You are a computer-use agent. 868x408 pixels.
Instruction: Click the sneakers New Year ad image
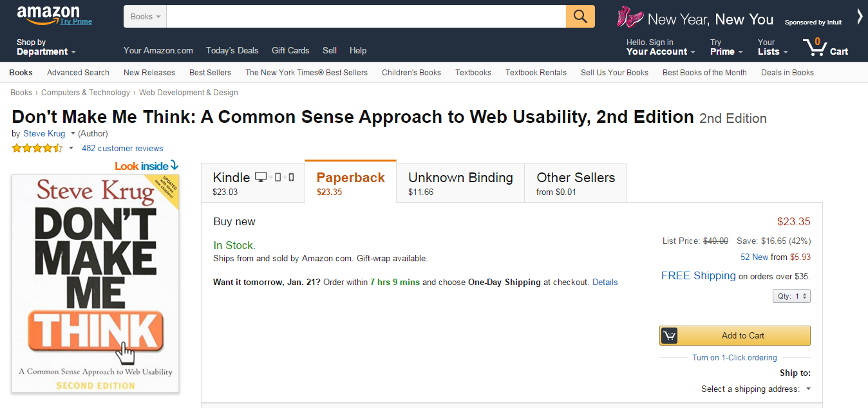[629, 17]
